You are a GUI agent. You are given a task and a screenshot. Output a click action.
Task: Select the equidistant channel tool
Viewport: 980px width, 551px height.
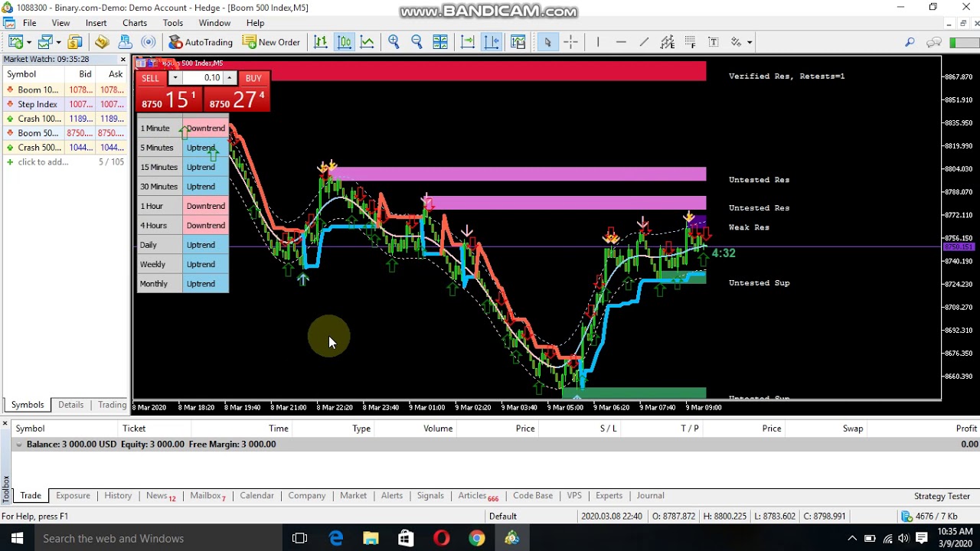[x=667, y=42]
